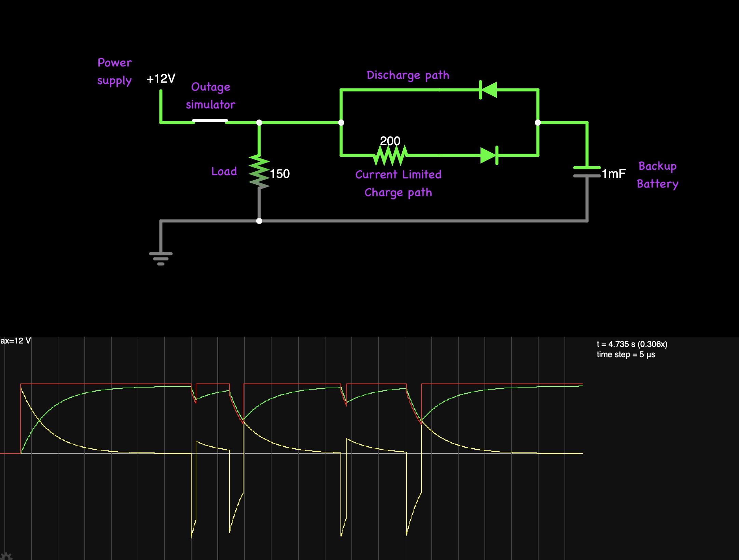Select the 150 ohm load resistor
The width and height of the screenshot is (739, 560).
pyautogui.click(x=259, y=171)
